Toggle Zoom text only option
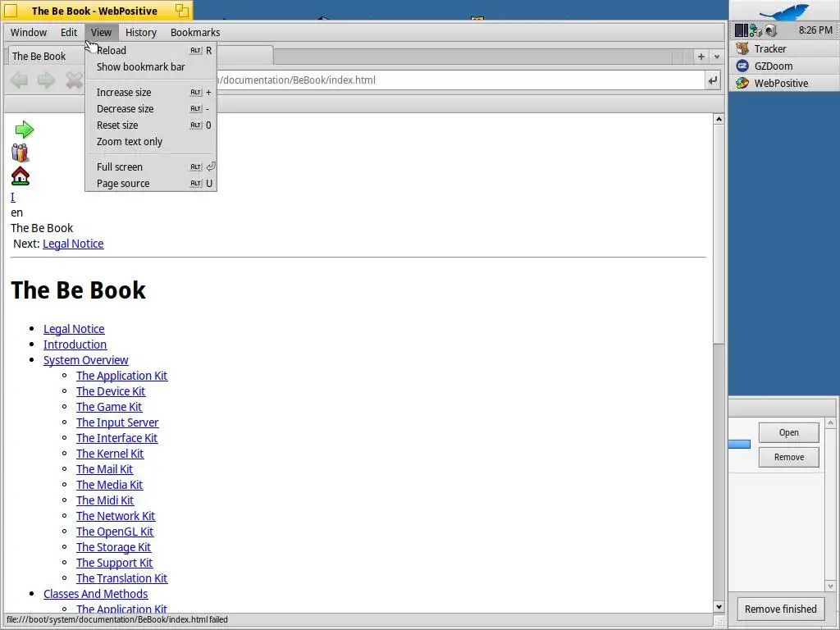The height and width of the screenshot is (630, 840). (151, 142)
